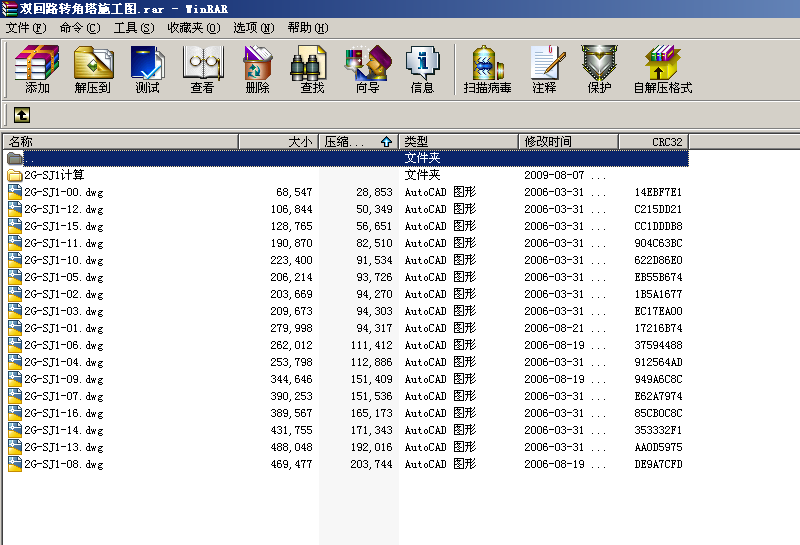Click the 自解压格式 (SFX) icon
Screen dimensions: 800x545
pyautogui.click(x=663, y=69)
